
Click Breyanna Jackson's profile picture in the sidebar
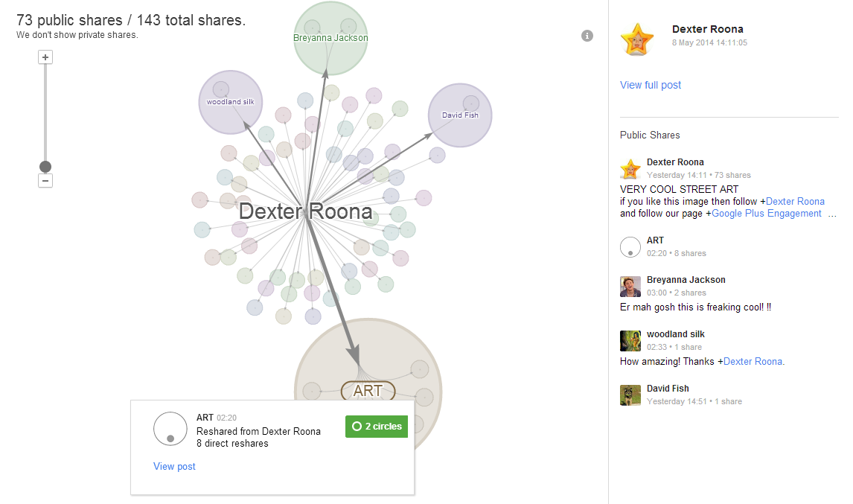(x=630, y=286)
